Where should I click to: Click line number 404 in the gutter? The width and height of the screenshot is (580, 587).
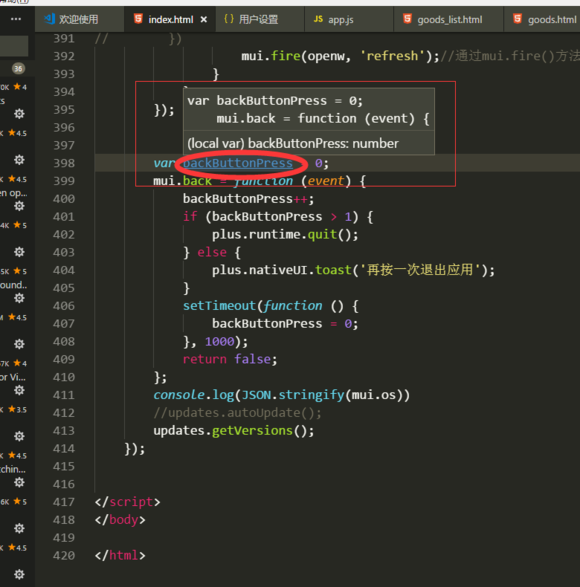64,270
